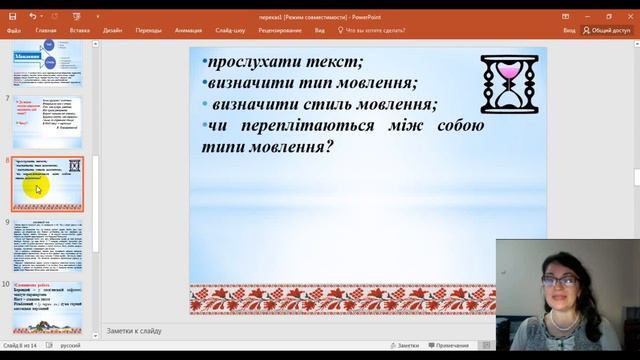
Task: Click thumbnail pane scroll up arrow
Action: tap(96, 44)
